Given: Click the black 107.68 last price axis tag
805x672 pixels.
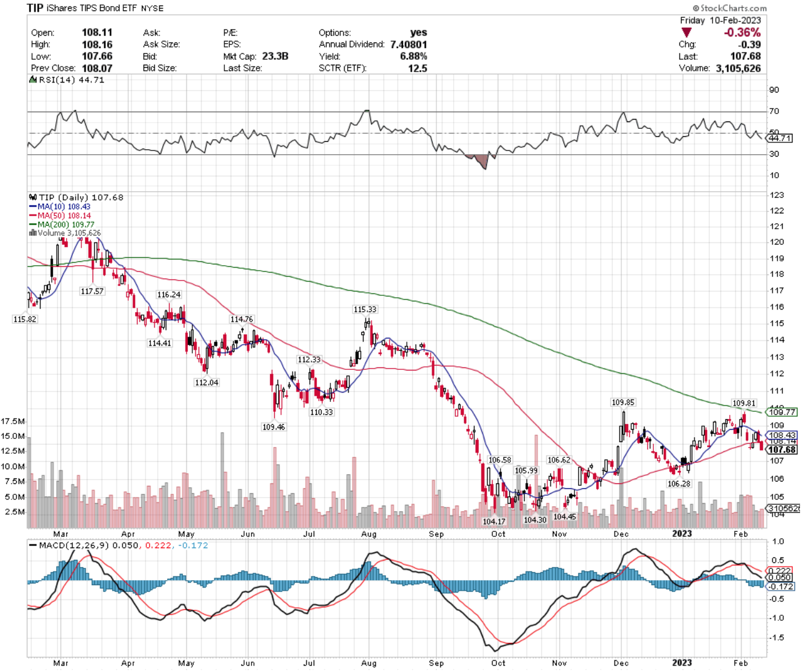Looking at the screenshot, I should click(x=782, y=449).
